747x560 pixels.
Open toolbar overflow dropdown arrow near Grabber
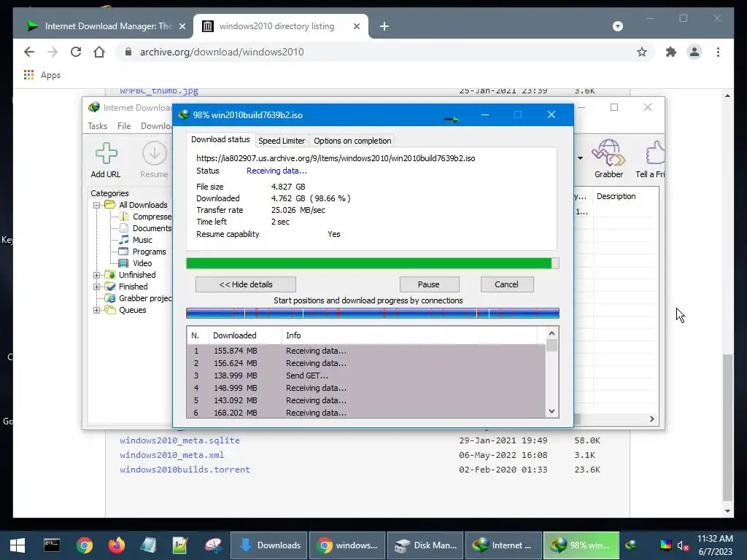point(580,158)
